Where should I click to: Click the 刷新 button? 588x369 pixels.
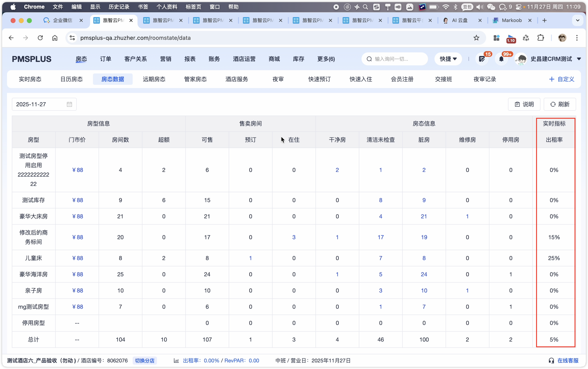[560, 105]
